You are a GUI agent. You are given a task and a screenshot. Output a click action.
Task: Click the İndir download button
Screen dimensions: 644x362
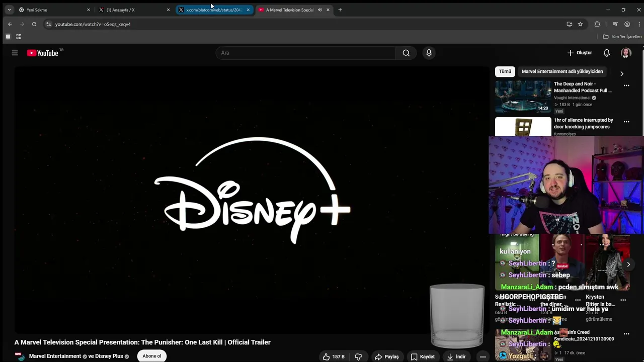(x=456, y=356)
